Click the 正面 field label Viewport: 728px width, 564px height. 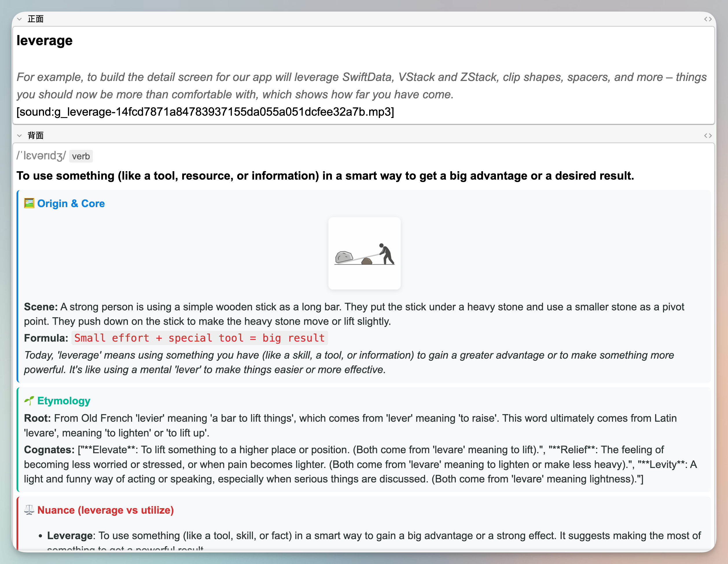coord(36,19)
